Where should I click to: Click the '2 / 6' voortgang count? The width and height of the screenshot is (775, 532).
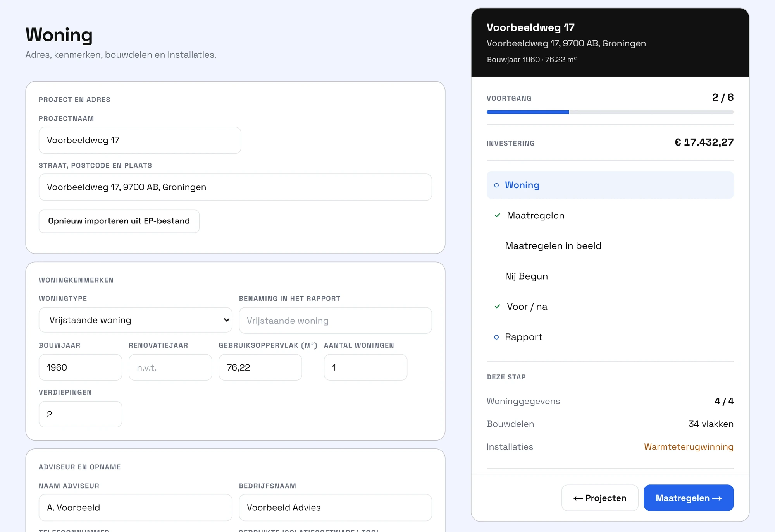[723, 98]
